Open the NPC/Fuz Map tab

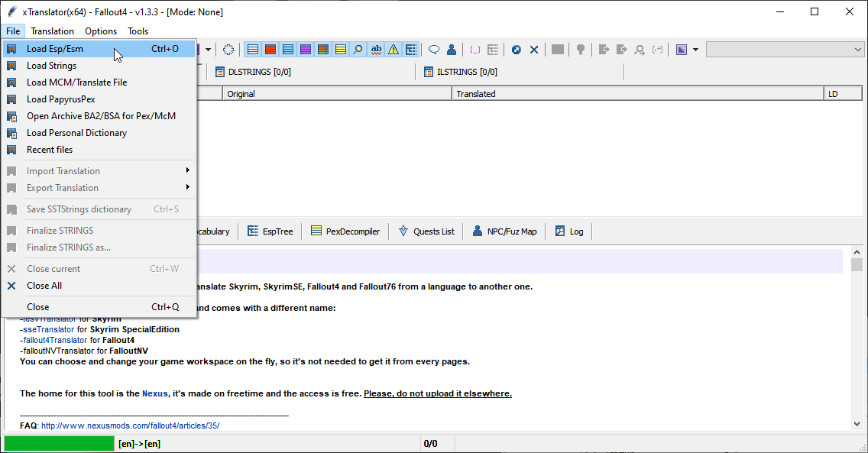pyautogui.click(x=505, y=231)
